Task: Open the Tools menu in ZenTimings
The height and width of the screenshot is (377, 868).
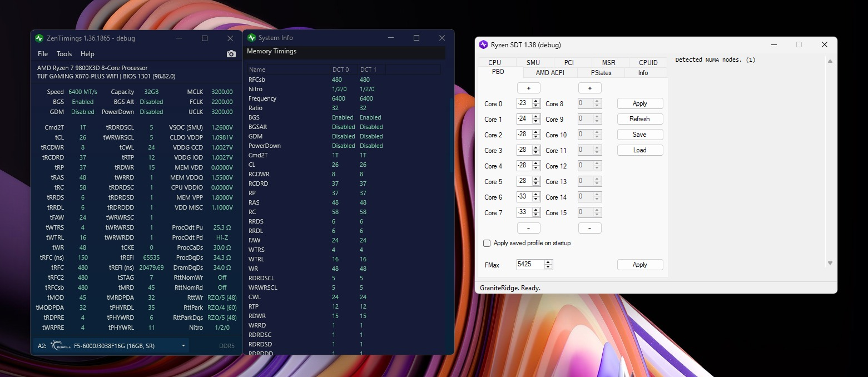Action: [64, 54]
